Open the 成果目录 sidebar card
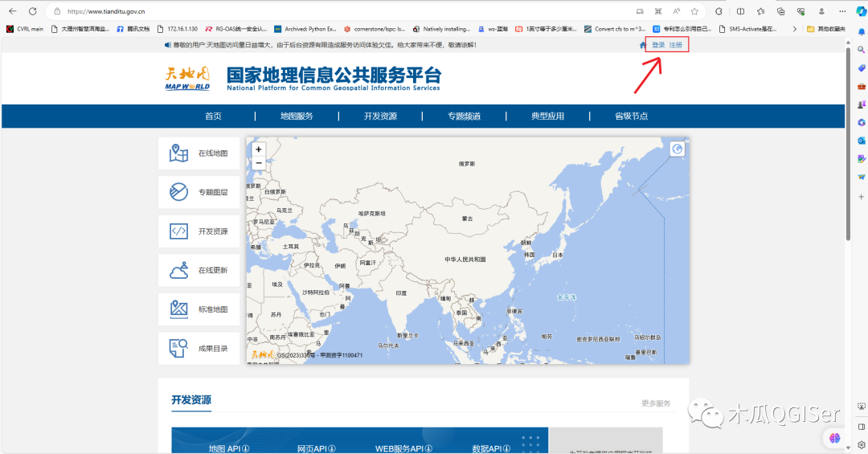 click(199, 348)
